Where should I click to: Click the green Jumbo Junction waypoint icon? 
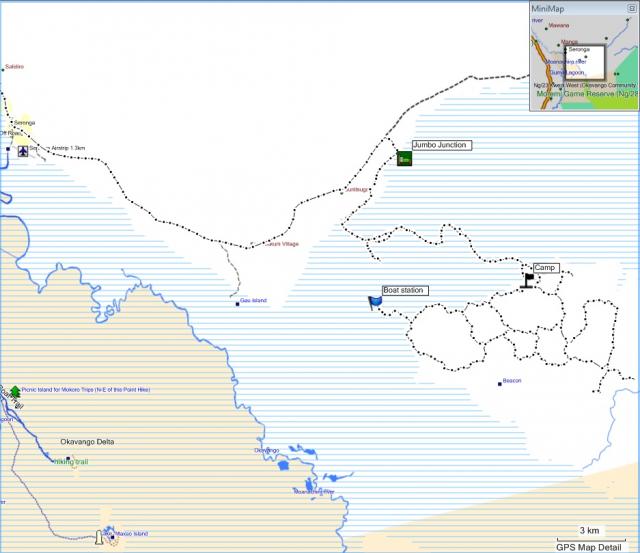404,158
